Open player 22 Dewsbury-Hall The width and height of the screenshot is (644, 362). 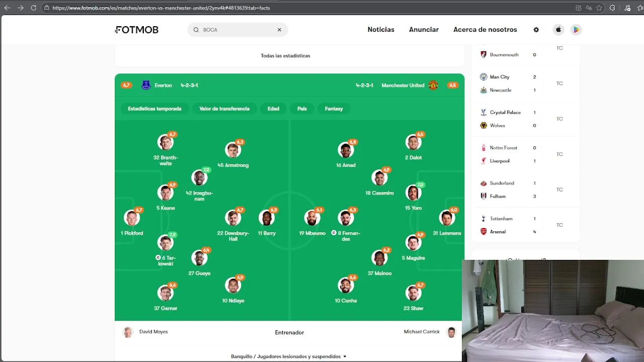pyautogui.click(x=233, y=225)
